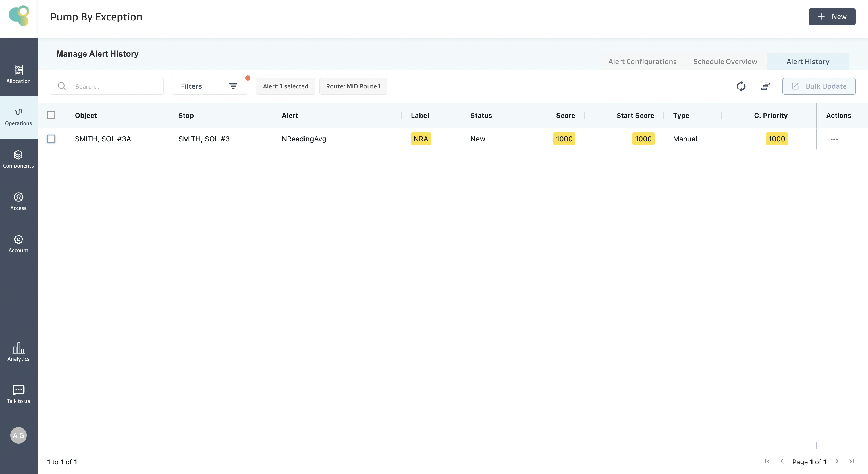
Task: Open the row actions three-dot menu
Action: pyautogui.click(x=834, y=139)
